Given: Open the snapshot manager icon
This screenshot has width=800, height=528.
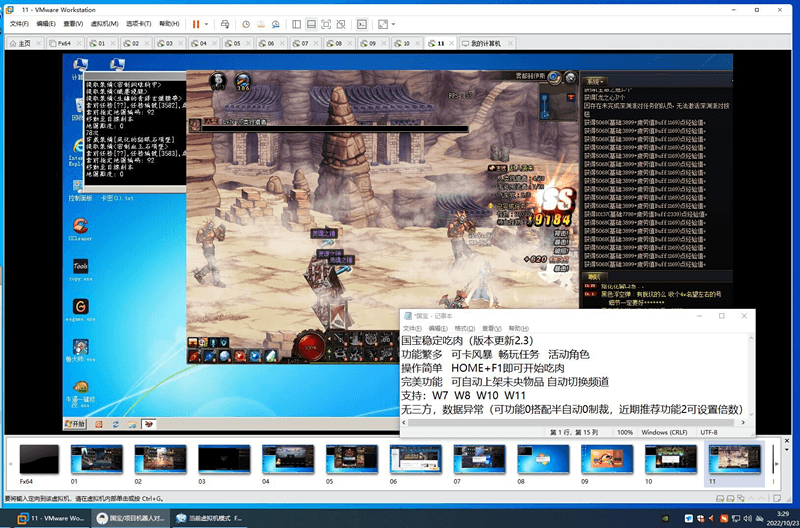Looking at the screenshot, I should click(x=276, y=24).
